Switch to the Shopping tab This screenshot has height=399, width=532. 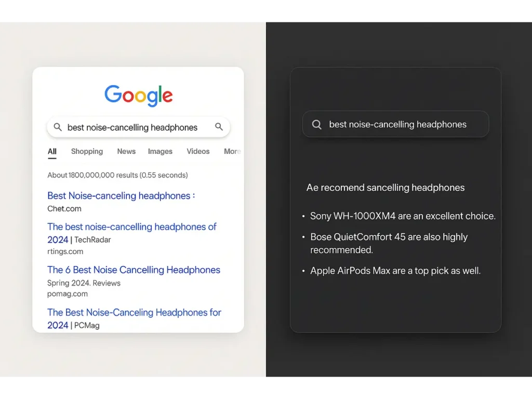(87, 151)
